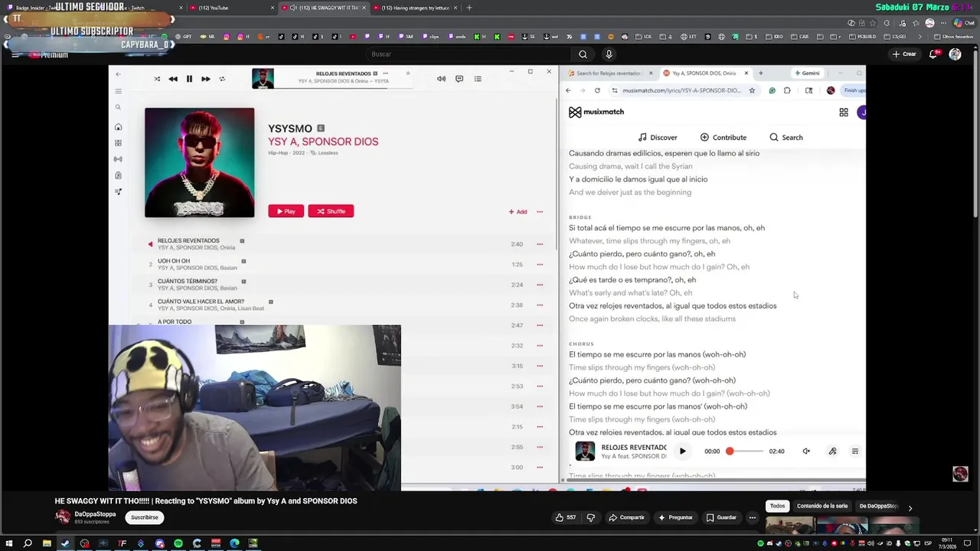Open options for CUÁNTO VALE HACER EL AMOR?
Viewport: 980px width, 551px height.
(x=540, y=305)
